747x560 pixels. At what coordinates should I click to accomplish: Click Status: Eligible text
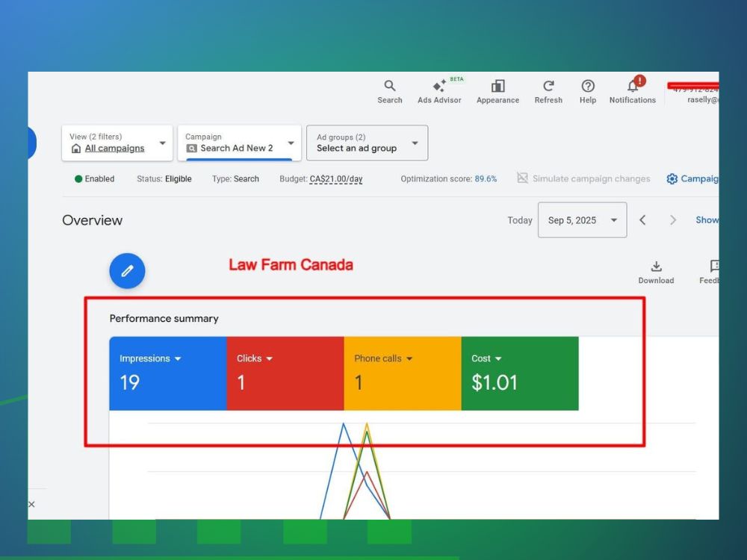point(164,179)
